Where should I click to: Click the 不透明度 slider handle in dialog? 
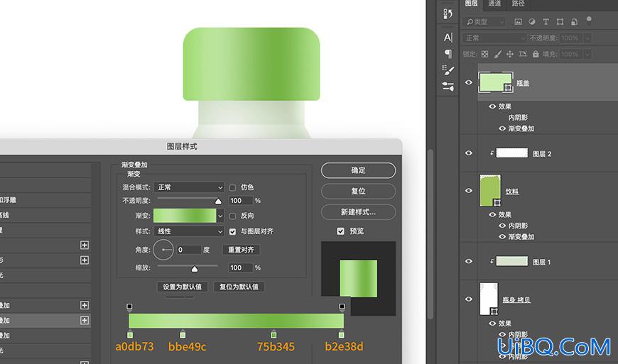(218, 201)
